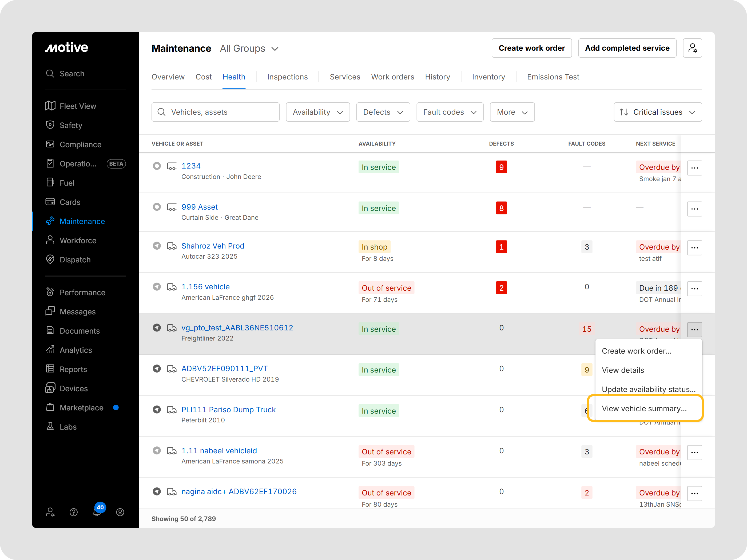
Task: Open the Availability filter dropdown
Action: [318, 112]
